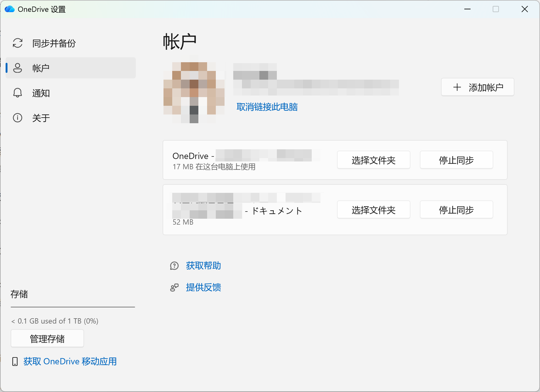
Task: Click the '52 MB' size text
Action: (x=183, y=222)
